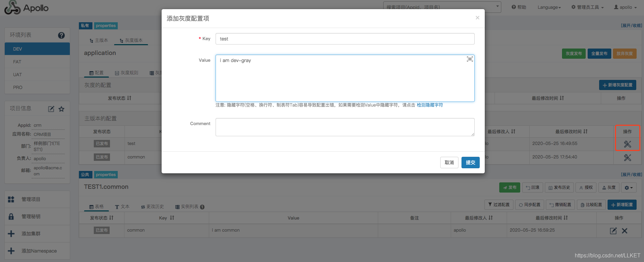
Task: Switch to 主版本 tab
Action: pyautogui.click(x=99, y=40)
